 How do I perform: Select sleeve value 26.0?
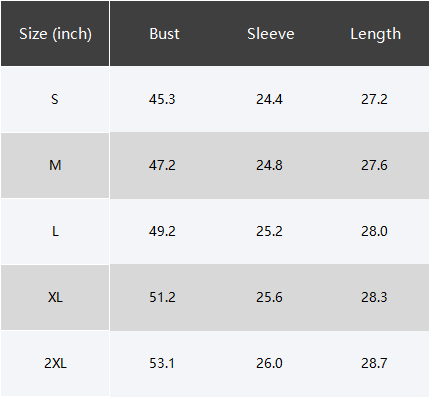269,363
